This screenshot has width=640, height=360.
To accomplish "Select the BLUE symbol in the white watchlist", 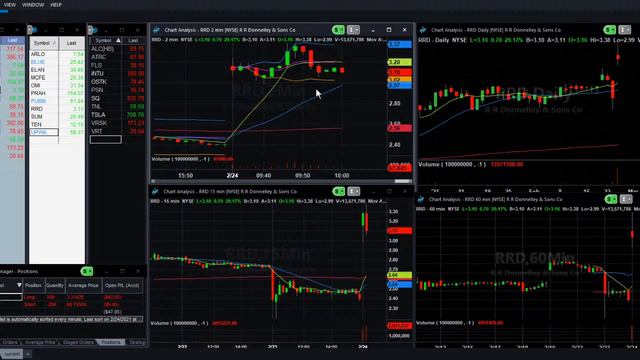I will point(38,62).
